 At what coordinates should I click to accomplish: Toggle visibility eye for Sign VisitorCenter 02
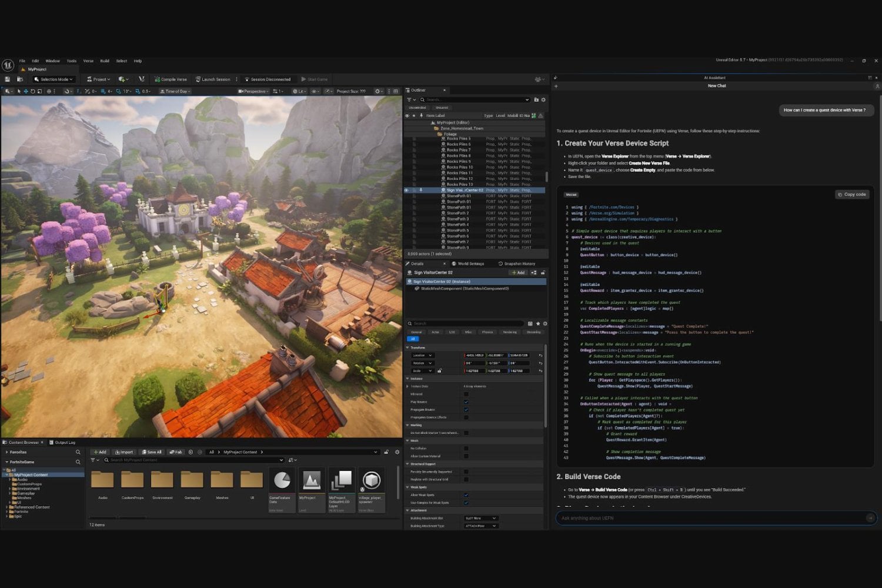click(x=406, y=191)
